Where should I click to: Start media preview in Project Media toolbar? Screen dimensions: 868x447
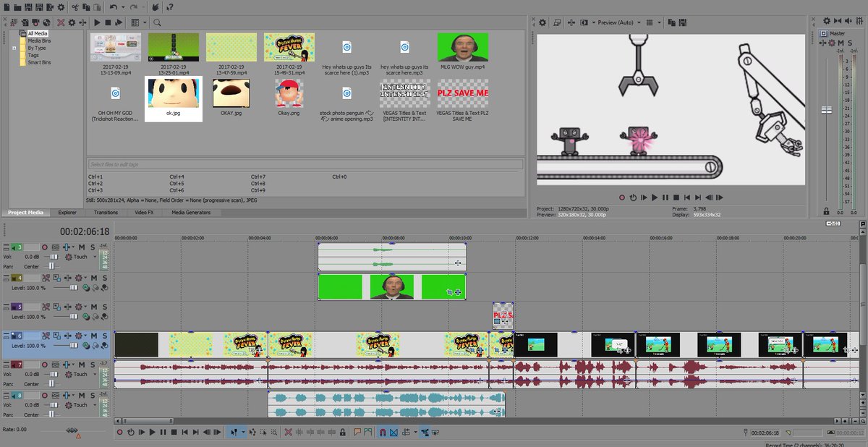pyautogui.click(x=97, y=23)
